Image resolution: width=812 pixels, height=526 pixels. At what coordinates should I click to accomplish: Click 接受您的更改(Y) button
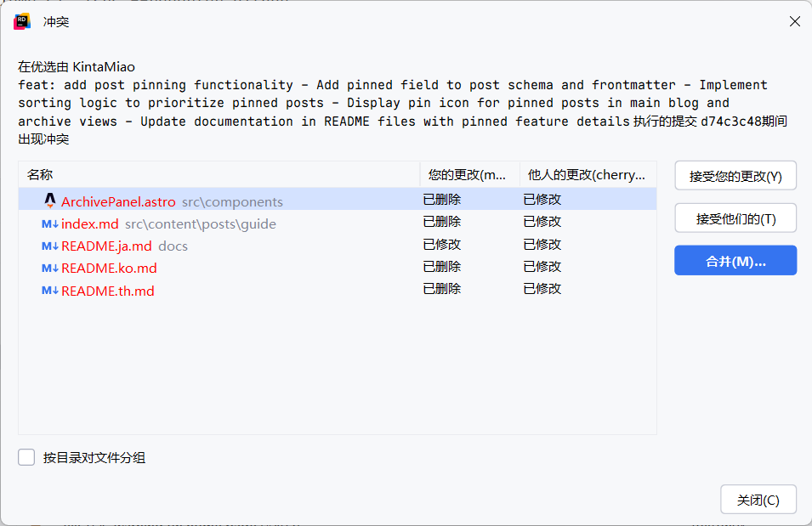tap(735, 176)
